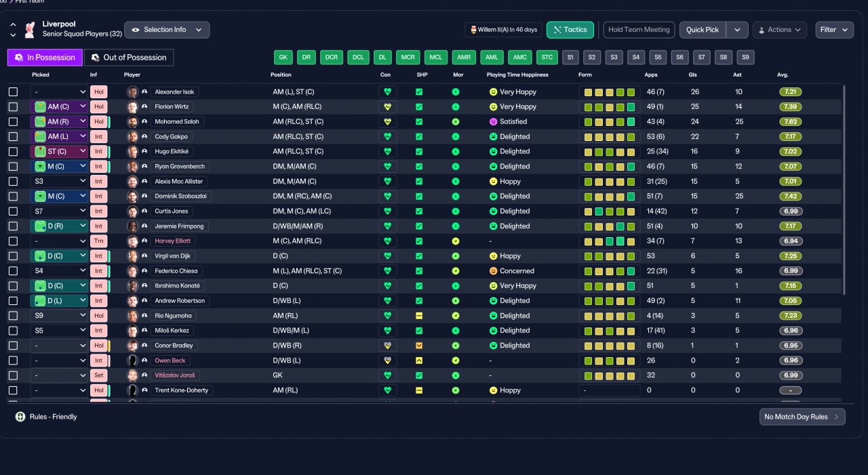
Task: Open Harvey Elliott's player name link
Action: (172, 241)
